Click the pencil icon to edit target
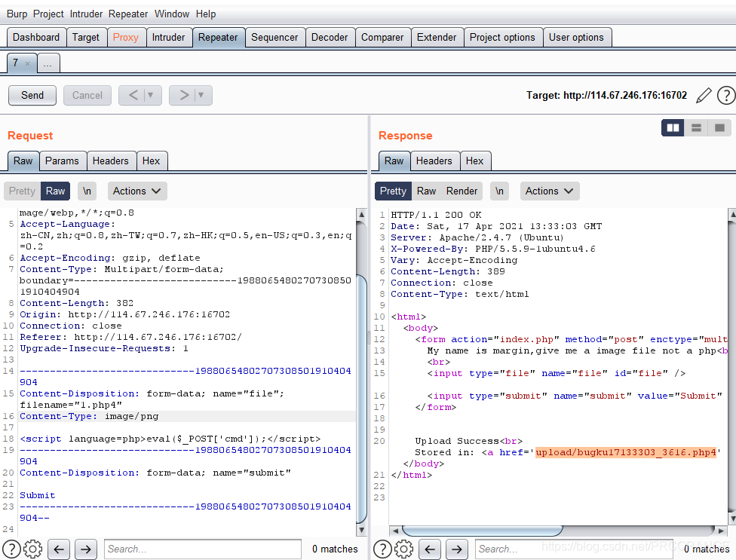This screenshot has width=736, height=560. (703, 96)
